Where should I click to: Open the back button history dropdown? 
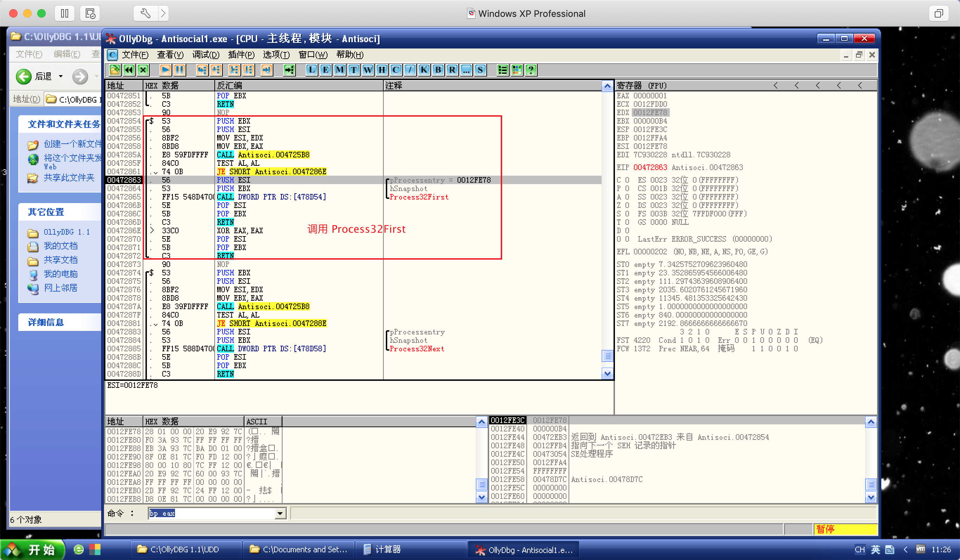coord(60,76)
